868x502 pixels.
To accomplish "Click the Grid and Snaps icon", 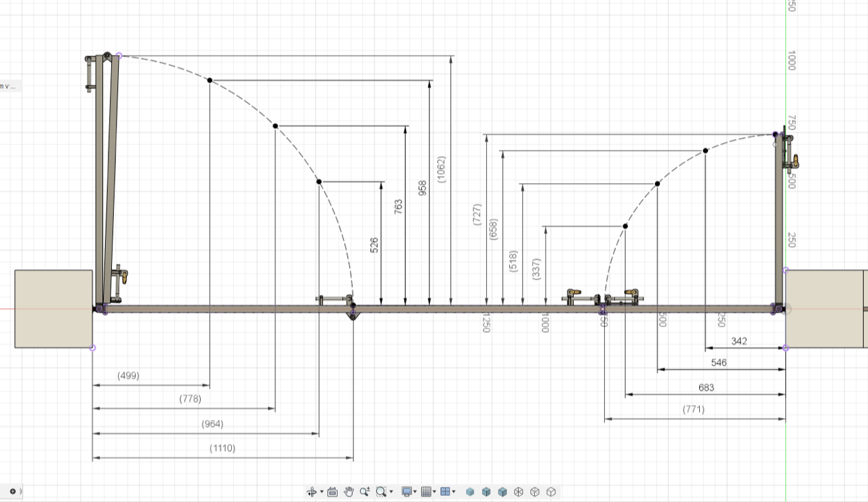I will coord(426,492).
